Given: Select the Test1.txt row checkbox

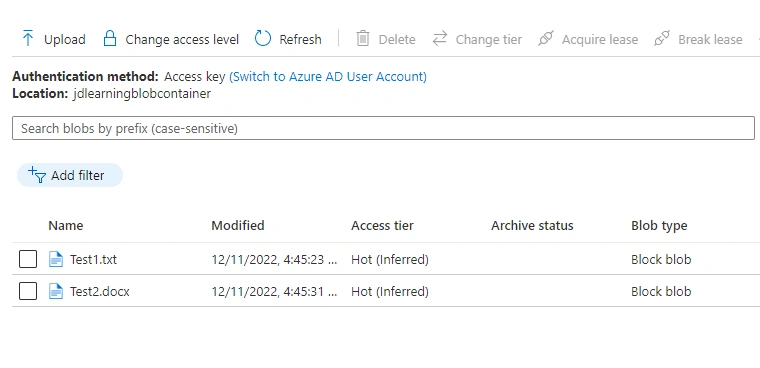Looking at the screenshot, I should [28, 259].
